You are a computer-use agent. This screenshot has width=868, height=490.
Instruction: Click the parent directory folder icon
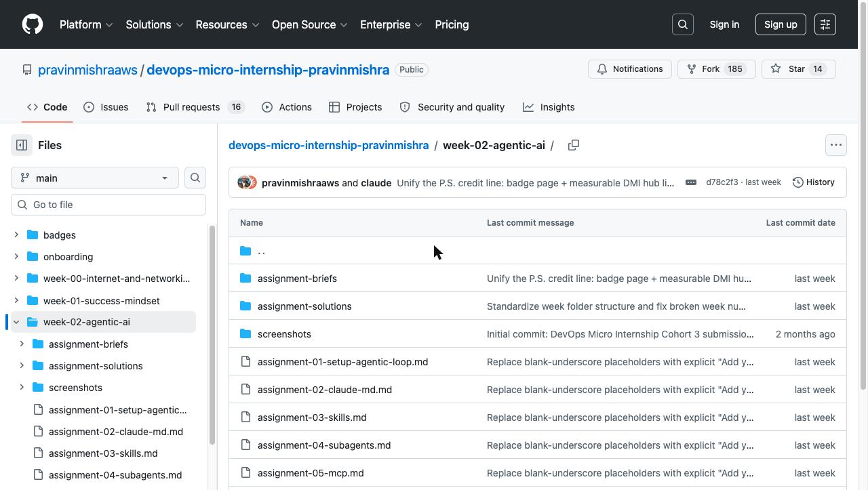pos(245,251)
